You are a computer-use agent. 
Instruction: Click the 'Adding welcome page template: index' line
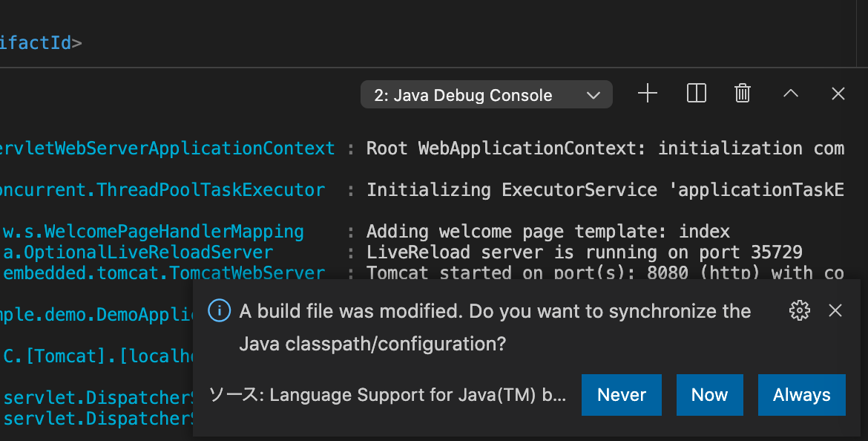click(x=548, y=232)
